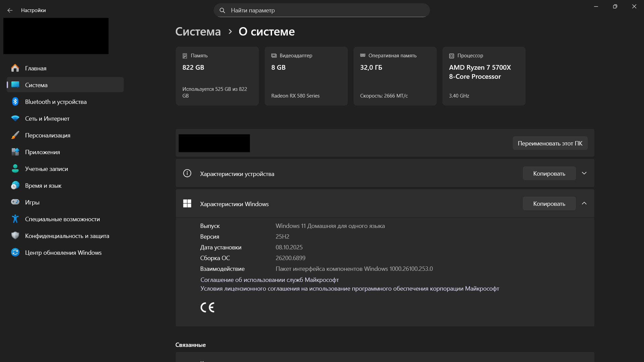Click the gamepad icon for Игры
This screenshot has height=362, width=644.
(x=15, y=202)
